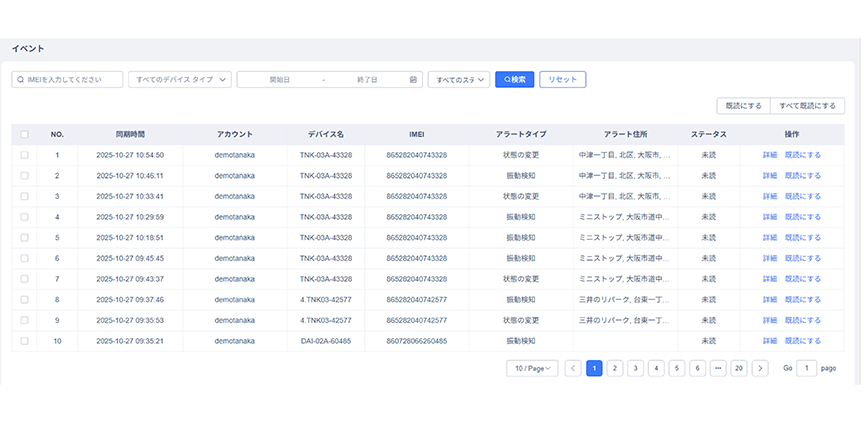Click 既読にする link for row 7
The width and height of the screenshot is (864, 432).
coord(802,279)
